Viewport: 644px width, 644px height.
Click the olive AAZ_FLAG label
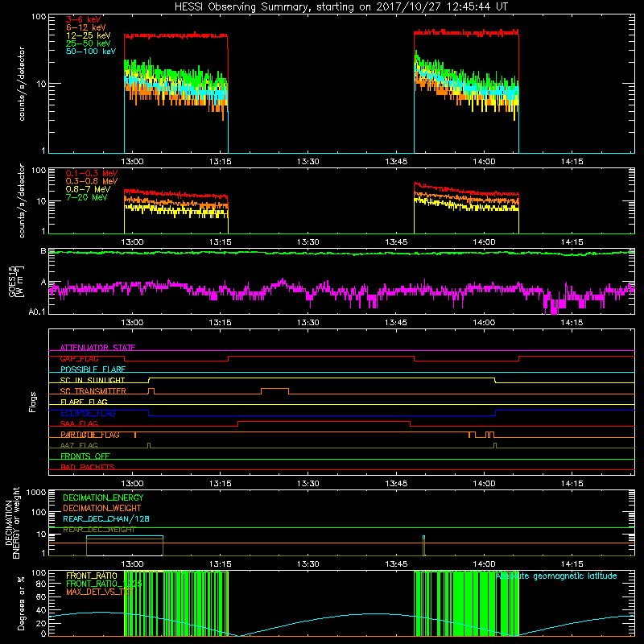click(79, 446)
